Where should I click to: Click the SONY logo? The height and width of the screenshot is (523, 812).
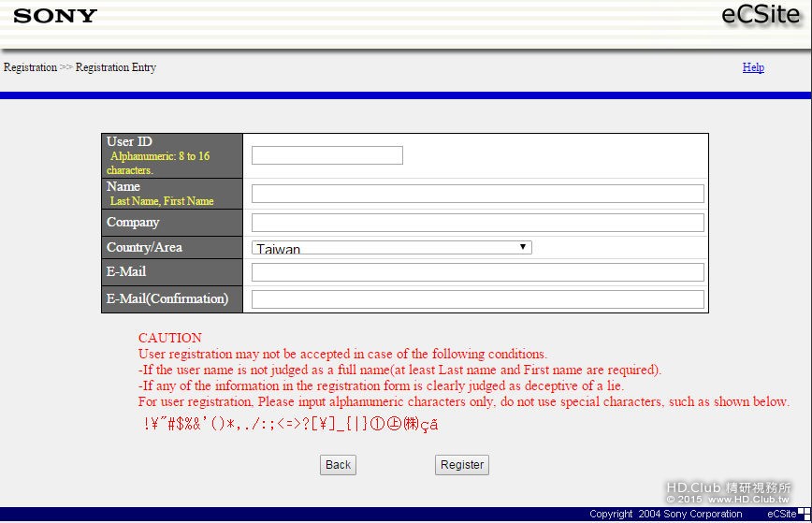point(55,16)
